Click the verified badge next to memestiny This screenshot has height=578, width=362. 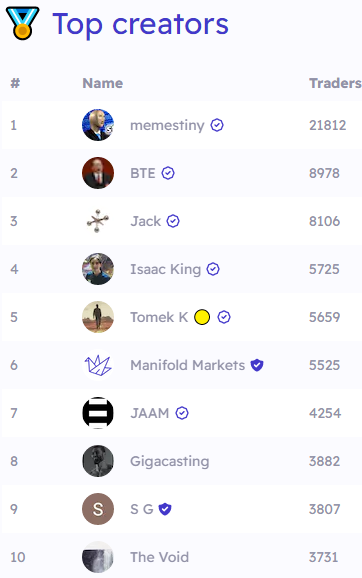pos(217,125)
